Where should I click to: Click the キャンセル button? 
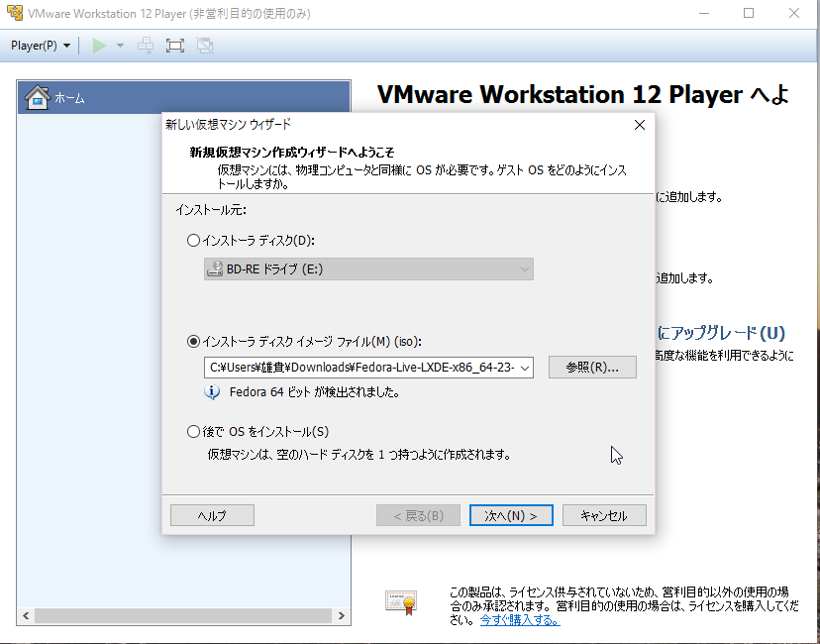pos(604,515)
